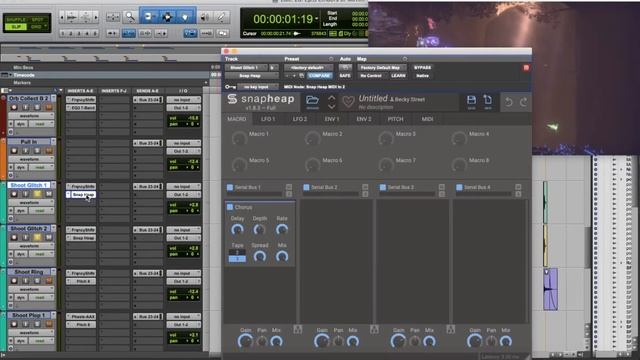The height and width of the screenshot is (360, 640).
Task: Click the Bus 23-24 send on Shoot Ring track
Action: coord(148,273)
